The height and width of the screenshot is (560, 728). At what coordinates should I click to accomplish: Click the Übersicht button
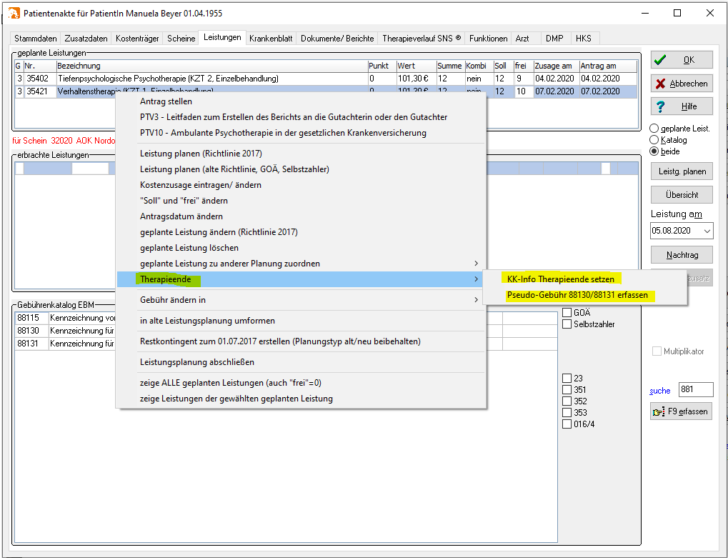click(x=682, y=194)
